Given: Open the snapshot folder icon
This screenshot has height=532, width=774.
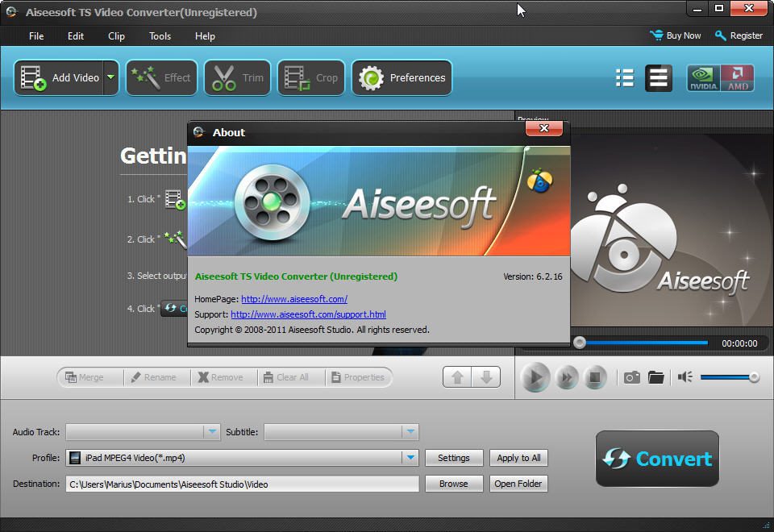Looking at the screenshot, I should (655, 376).
